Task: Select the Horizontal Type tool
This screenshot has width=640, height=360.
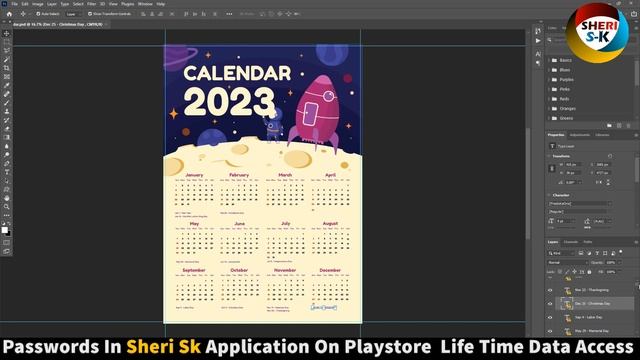Action: pos(7,172)
